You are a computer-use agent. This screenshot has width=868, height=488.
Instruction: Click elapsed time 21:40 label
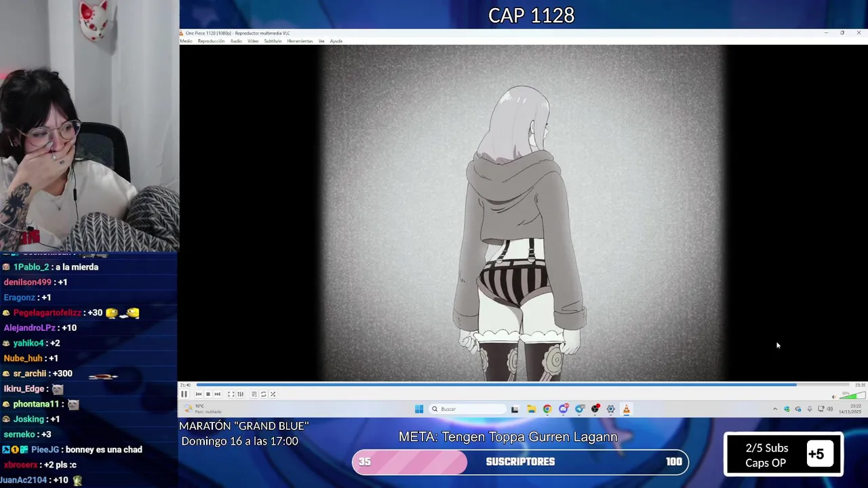[185, 385]
